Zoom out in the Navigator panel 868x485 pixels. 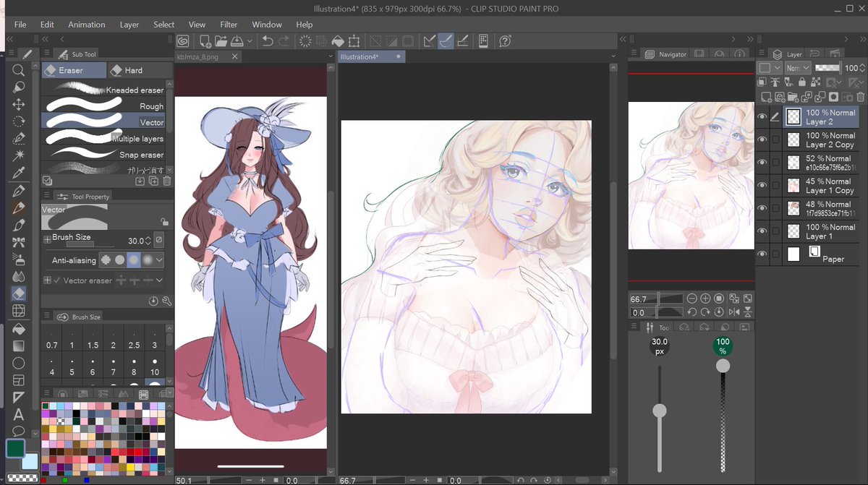click(x=692, y=299)
